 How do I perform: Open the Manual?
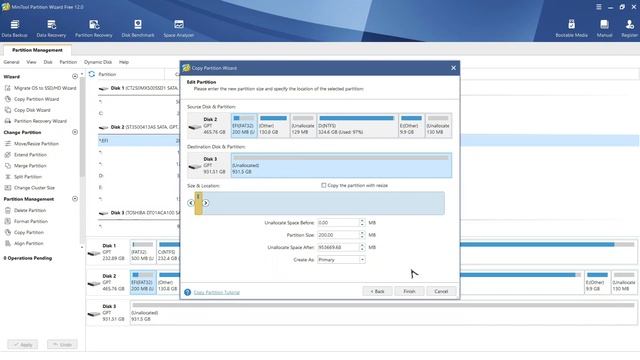tap(604, 29)
